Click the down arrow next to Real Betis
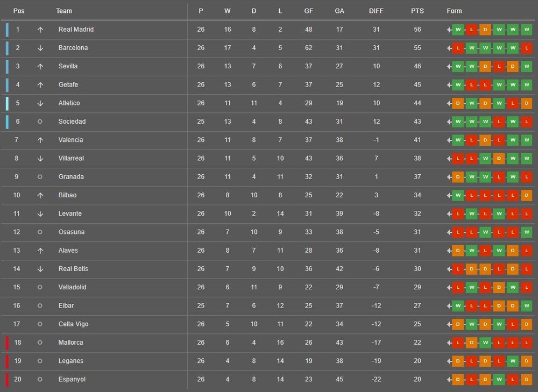538x392 pixels. [x=40, y=269]
